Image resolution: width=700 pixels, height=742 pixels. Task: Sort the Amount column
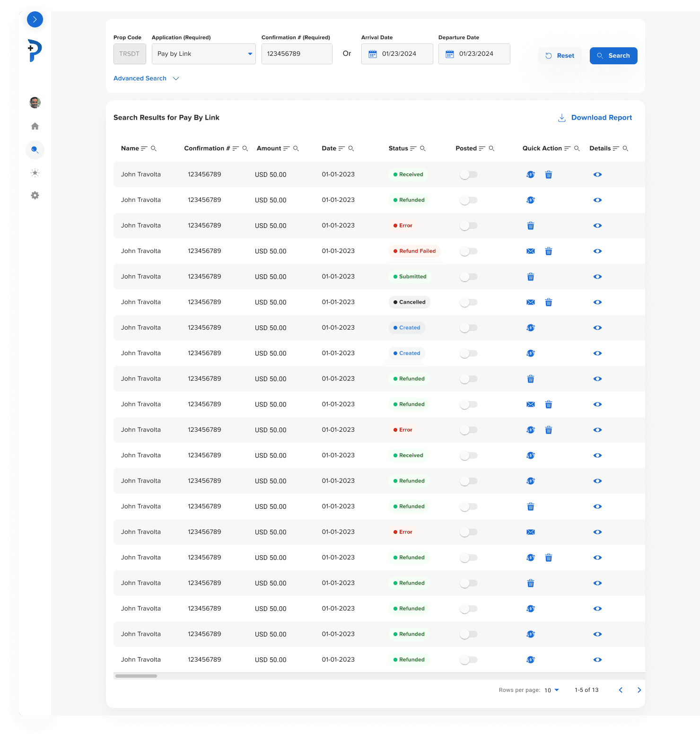coord(286,148)
